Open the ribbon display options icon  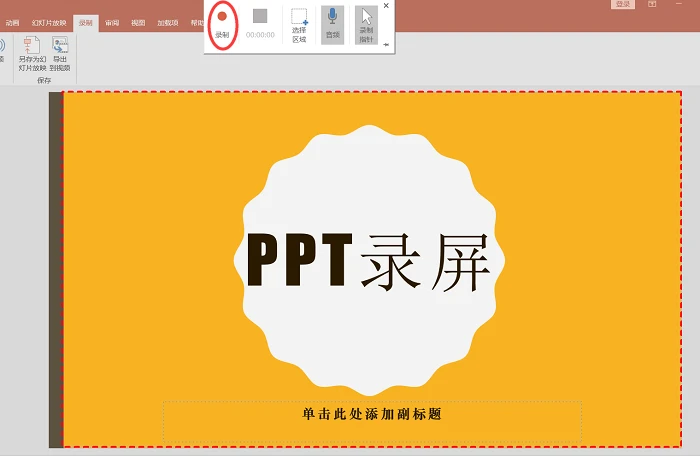click(652, 4)
